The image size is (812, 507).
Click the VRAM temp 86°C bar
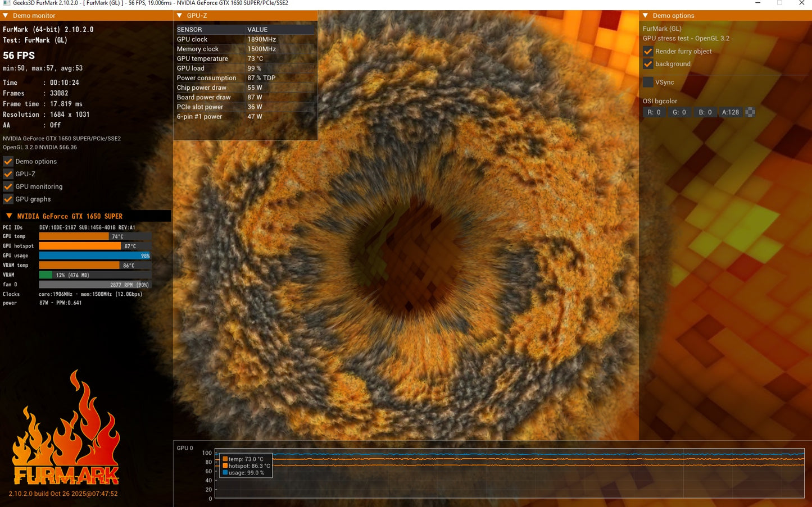pyautogui.click(x=95, y=265)
